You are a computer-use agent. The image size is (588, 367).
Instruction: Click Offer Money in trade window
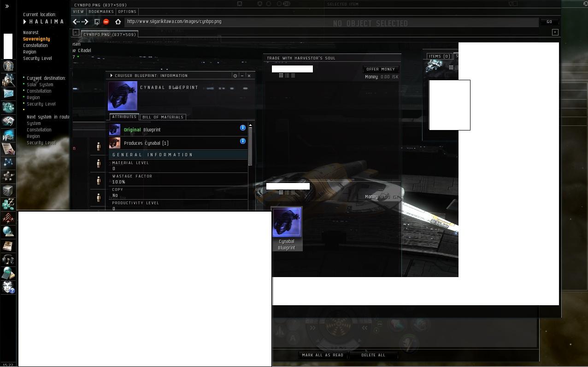click(381, 69)
